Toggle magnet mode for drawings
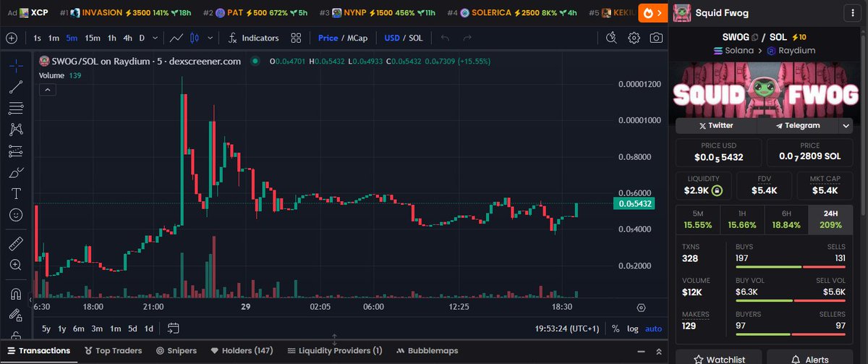Image resolution: width=868 pixels, height=364 pixels. click(x=16, y=294)
